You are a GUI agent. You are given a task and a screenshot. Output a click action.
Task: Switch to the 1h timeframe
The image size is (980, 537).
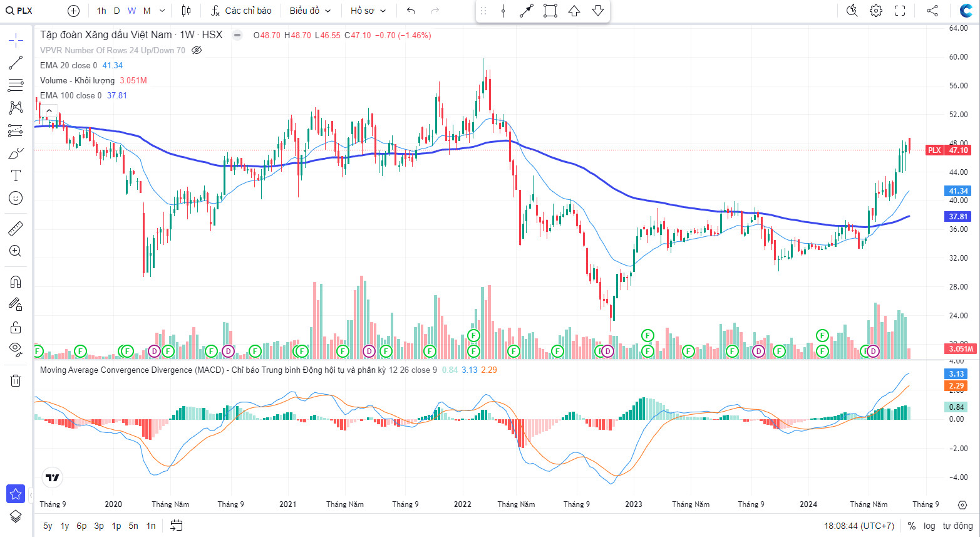coord(101,11)
